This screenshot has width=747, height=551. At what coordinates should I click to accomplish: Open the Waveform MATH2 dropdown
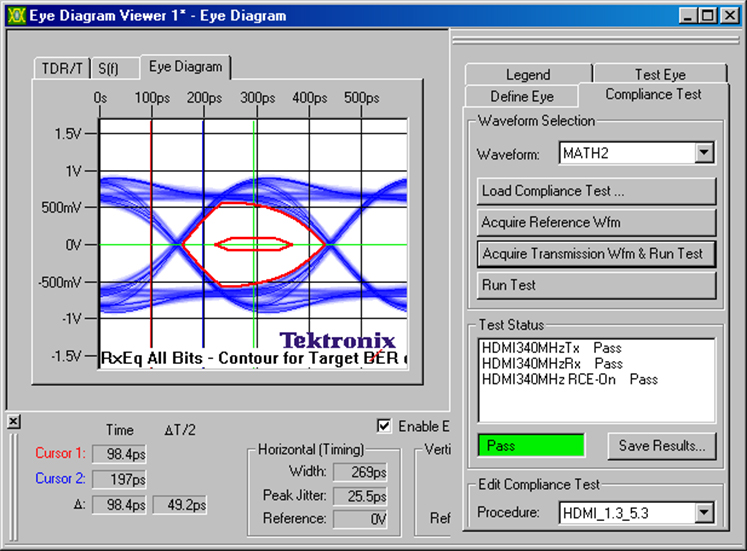(704, 153)
